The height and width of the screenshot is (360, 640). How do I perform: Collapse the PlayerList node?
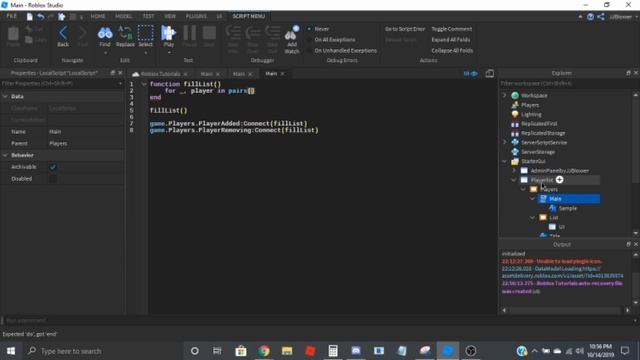(x=514, y=180)
